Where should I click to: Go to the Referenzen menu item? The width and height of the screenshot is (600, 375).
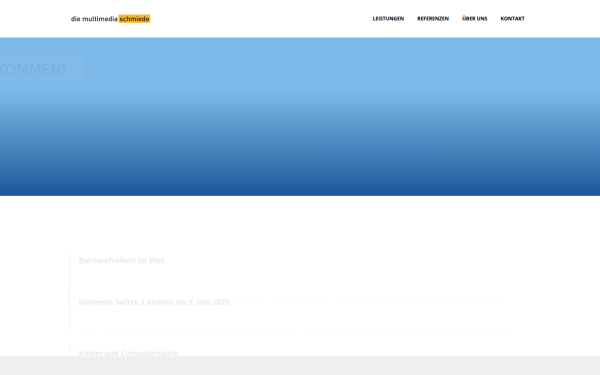tap(433, 18)
